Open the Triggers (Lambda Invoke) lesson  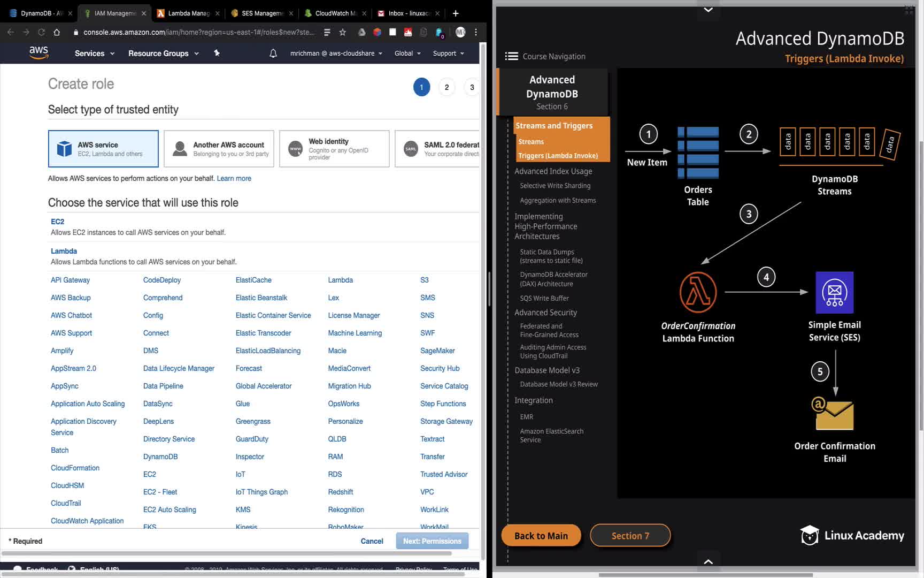tap(558, 156)
